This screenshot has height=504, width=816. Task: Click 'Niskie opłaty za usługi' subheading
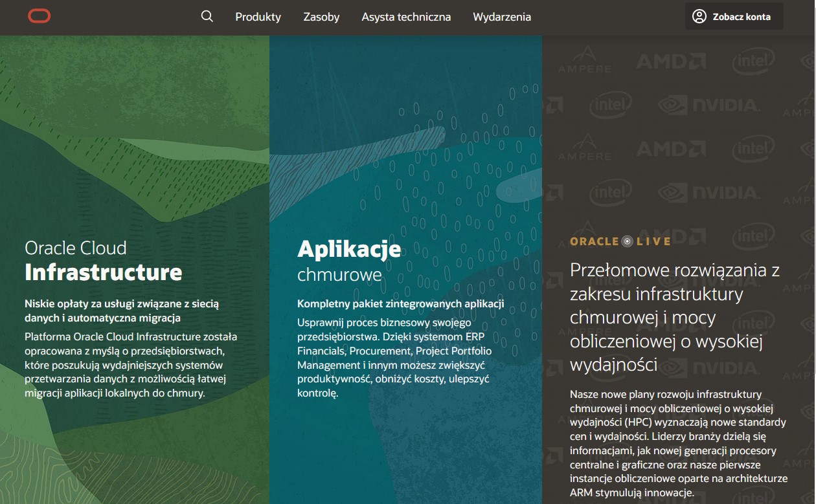point(122,311)
